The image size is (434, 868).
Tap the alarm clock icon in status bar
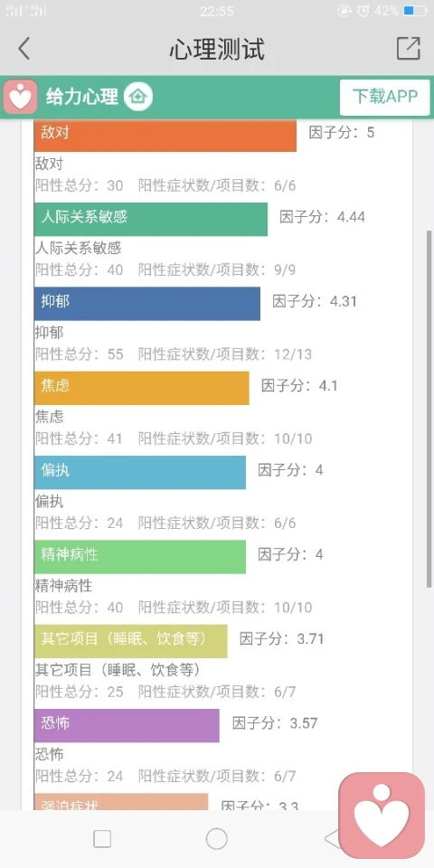(363, 11)
